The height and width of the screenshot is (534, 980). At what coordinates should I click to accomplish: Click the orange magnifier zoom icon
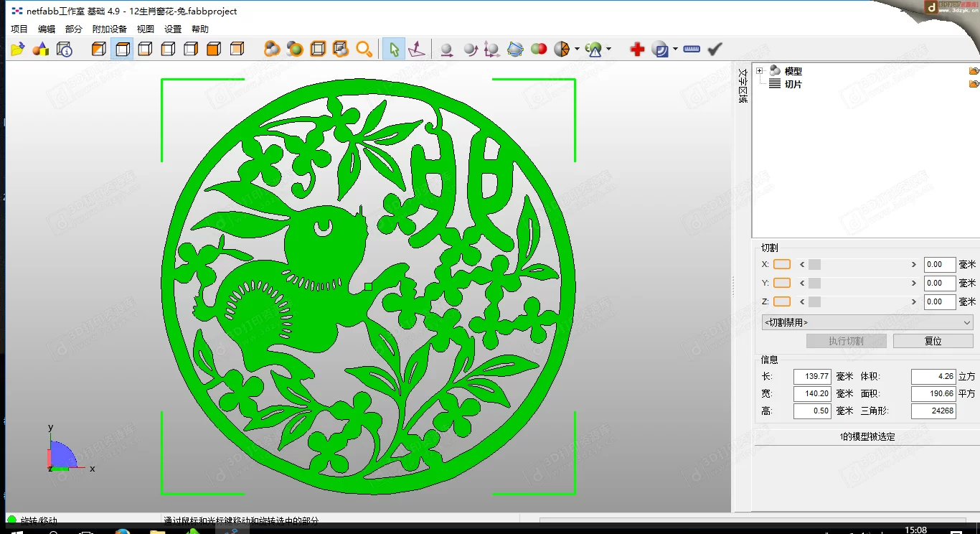[364, 49]
